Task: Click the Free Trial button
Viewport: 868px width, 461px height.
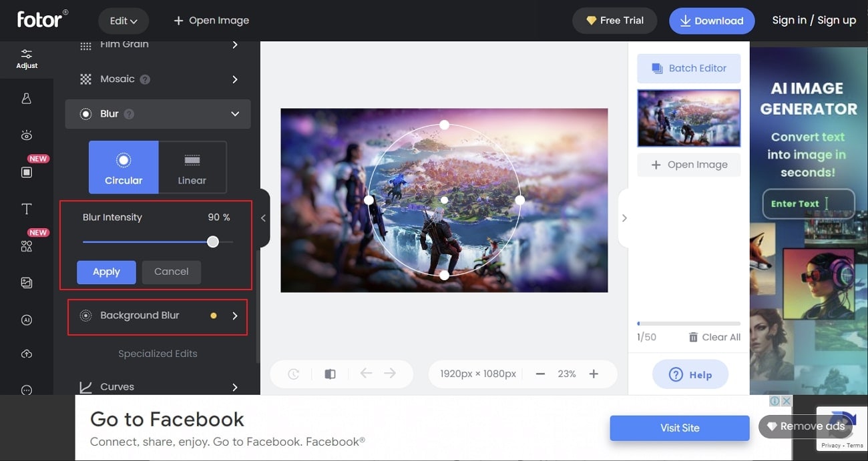Action: [614, 21]
